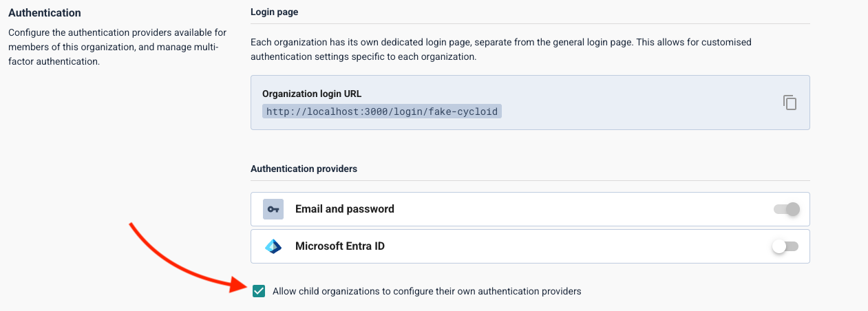Click the Organization login URL label
Screen dimensions: 868x311
click(x=311, y=94)
